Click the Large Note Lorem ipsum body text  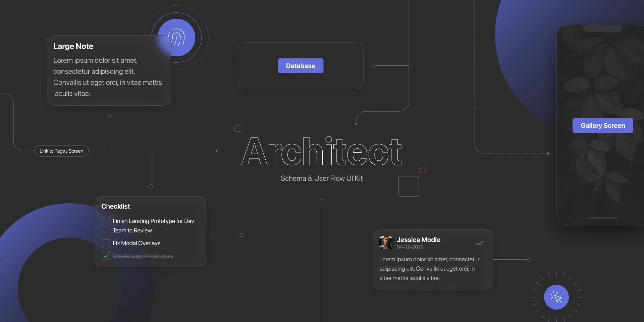pos(108,77)
